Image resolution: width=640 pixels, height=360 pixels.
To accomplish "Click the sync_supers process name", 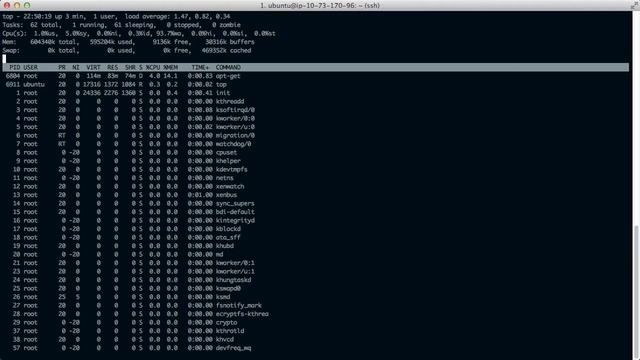I will tap(235, 204).
